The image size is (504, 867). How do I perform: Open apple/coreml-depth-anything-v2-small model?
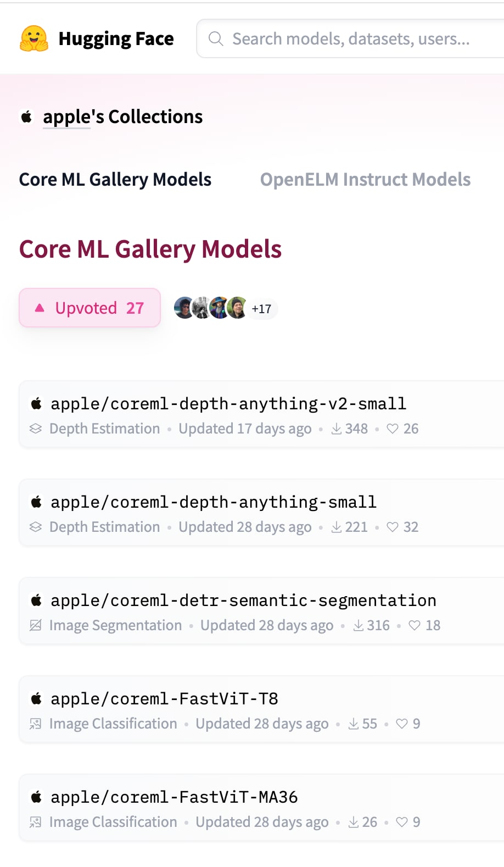click(228, 404)
